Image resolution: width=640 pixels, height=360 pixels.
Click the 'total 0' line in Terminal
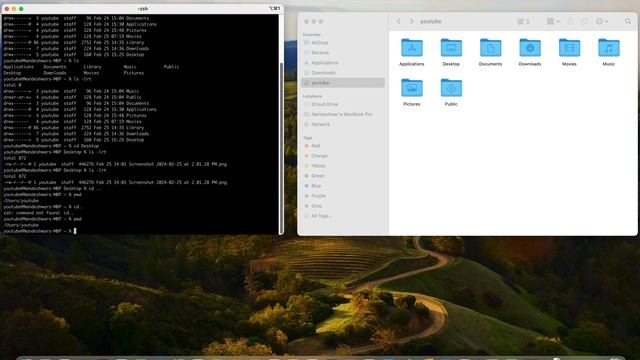point(12,85)
